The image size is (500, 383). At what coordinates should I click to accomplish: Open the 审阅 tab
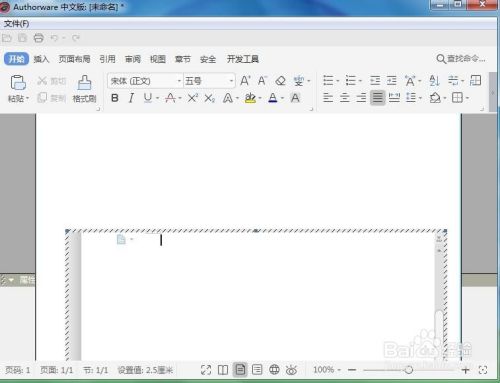(x=133, y=59)
